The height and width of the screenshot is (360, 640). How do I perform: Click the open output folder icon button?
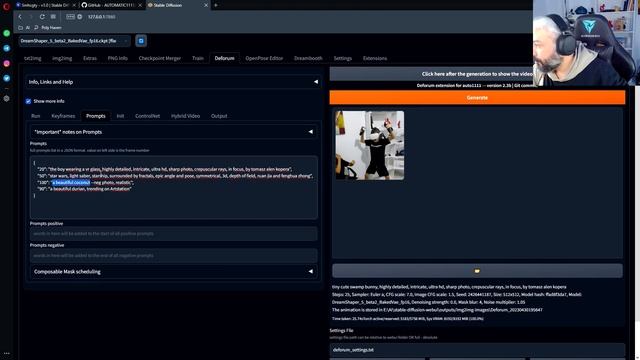click(477, 271)
